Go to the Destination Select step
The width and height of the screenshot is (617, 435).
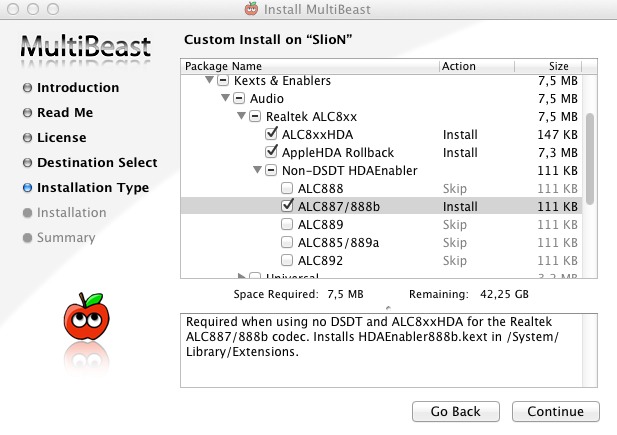coord(97,163)
